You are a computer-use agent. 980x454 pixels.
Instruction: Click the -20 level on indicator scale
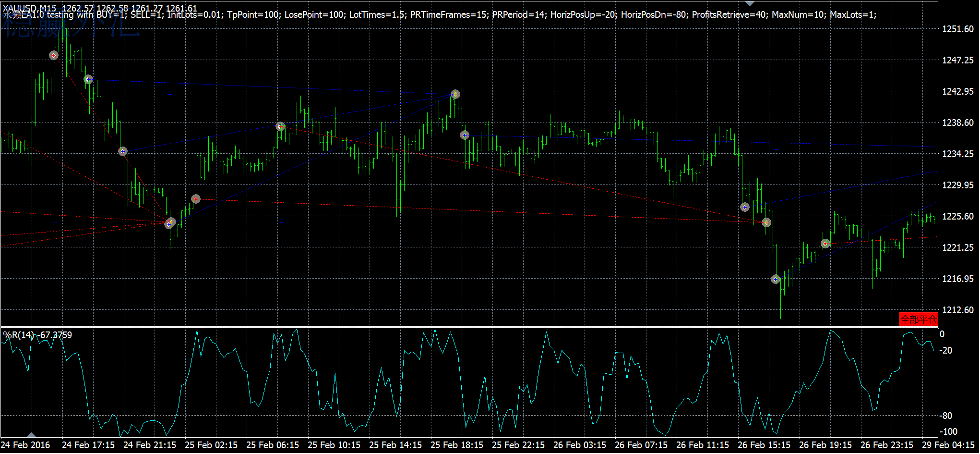pyautogui.click(x=946, y=350)
